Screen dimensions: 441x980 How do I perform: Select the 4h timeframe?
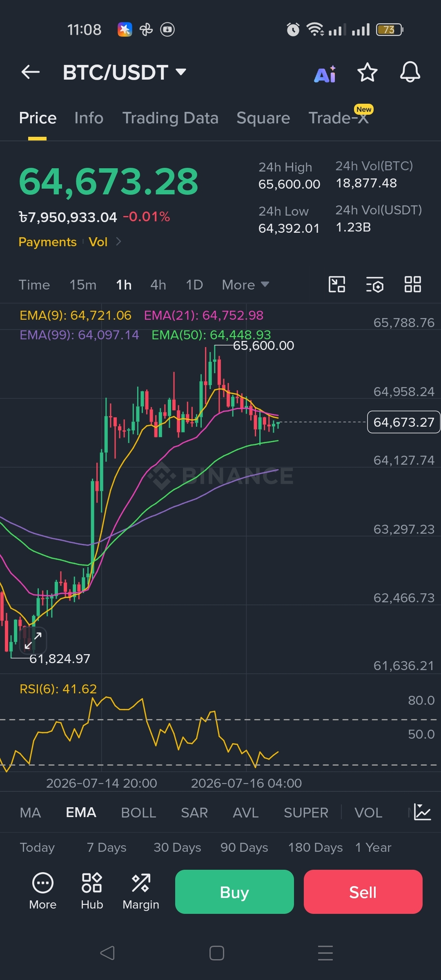point(158,285)
